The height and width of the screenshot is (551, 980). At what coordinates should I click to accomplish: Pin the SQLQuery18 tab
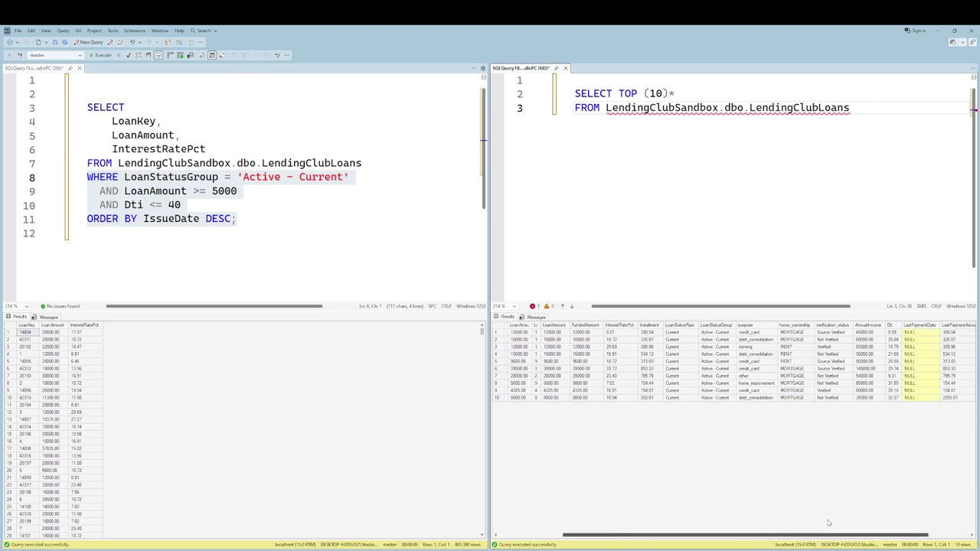point(557,68)
